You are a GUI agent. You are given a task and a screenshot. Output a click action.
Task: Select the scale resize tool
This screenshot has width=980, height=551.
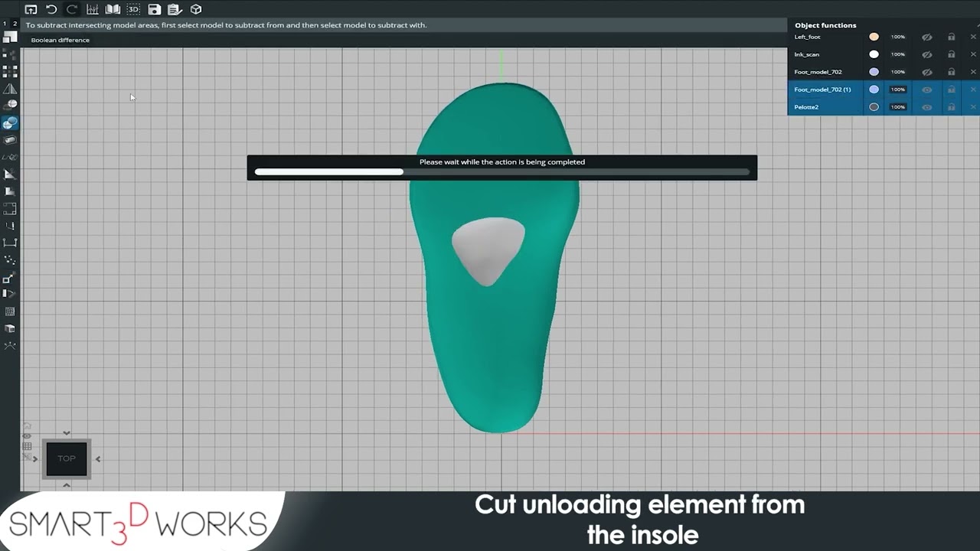pos(10,278)
